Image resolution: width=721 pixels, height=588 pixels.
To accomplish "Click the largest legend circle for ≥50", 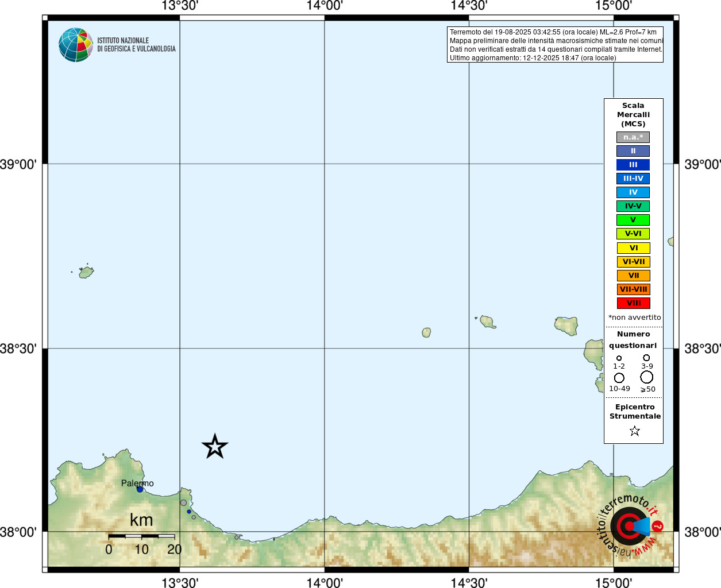I will 647,377.
